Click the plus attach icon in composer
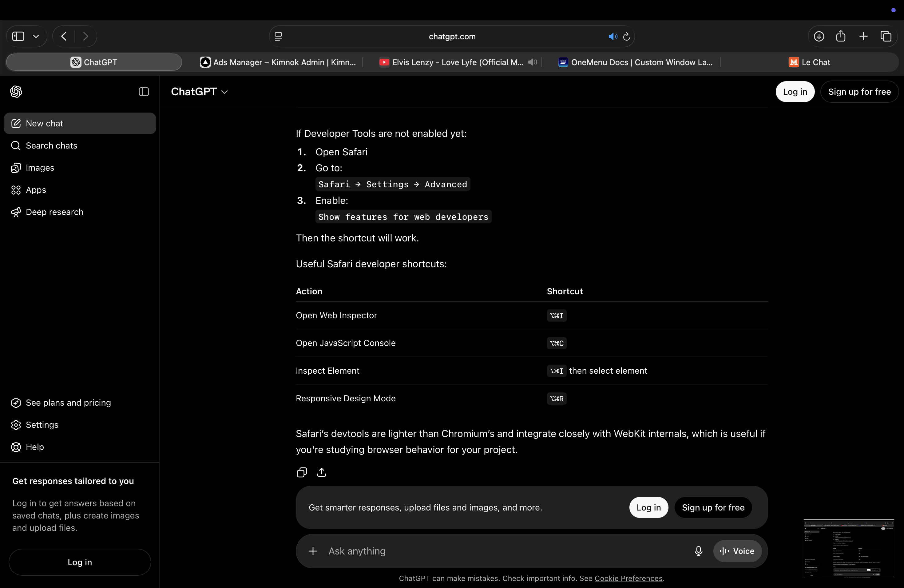This screenshot has height=588, width=904. click(313, 551)
